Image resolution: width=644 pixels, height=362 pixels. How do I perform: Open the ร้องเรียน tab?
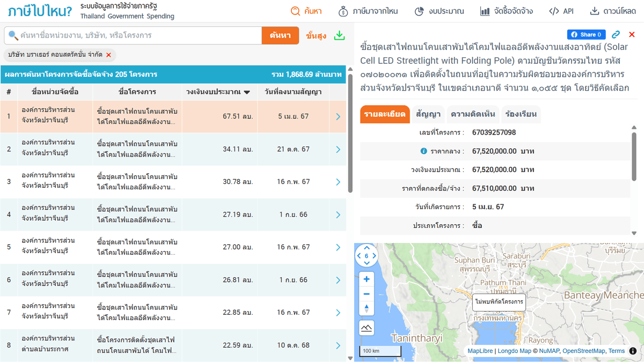click(x=520, y=114)
